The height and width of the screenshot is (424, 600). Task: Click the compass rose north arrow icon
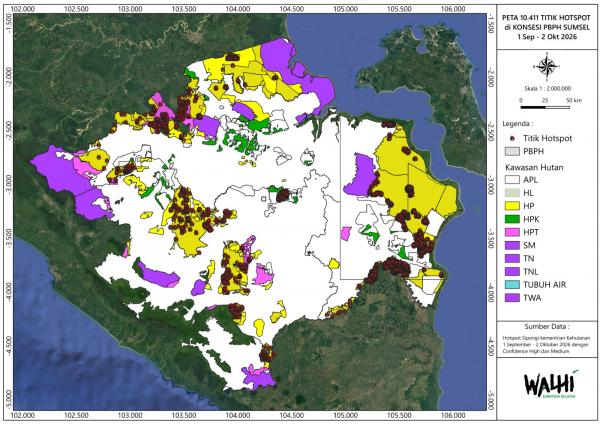click(547, 67)
